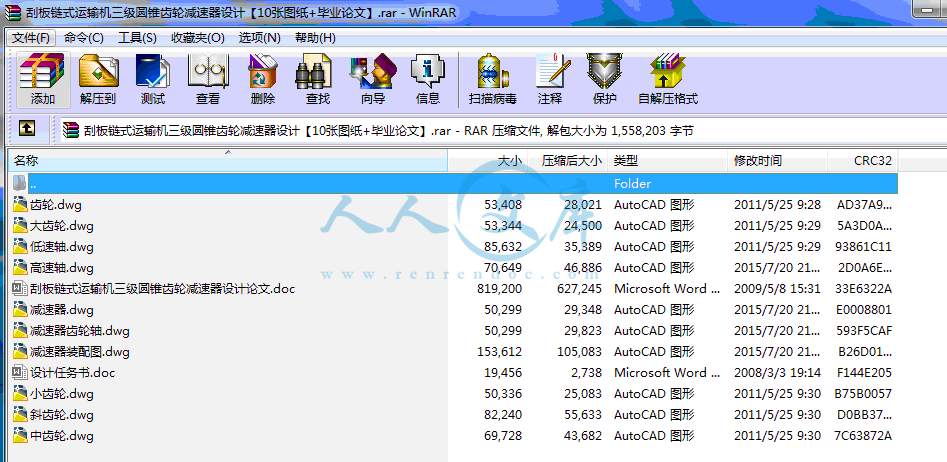Select file name 小齿轮.dwg

pyautogui.click(x=62, y=394)
